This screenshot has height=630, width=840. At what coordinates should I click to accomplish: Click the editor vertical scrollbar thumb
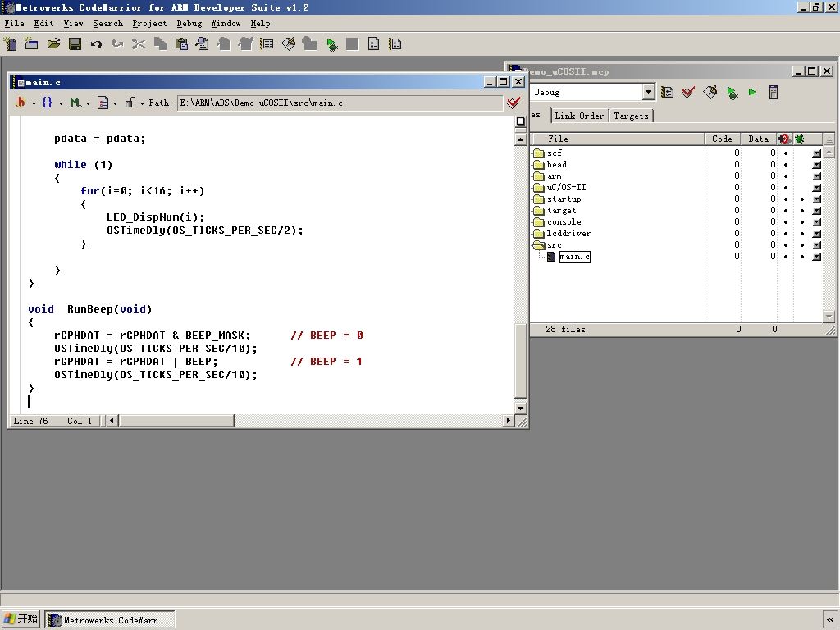520,360
